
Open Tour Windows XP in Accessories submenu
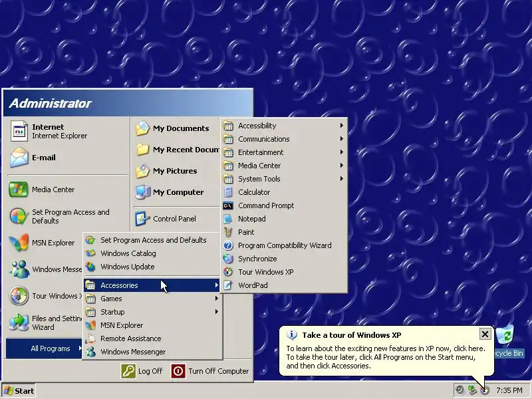tap(284, 272)
